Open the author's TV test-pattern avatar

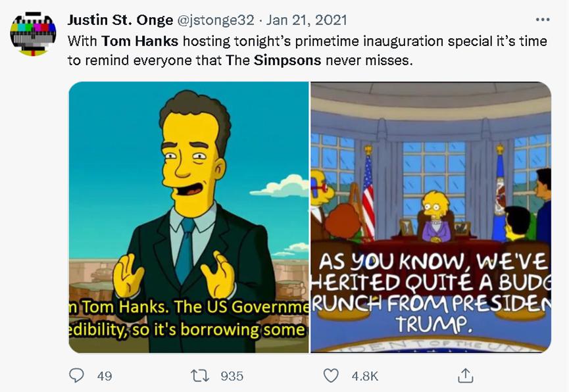[33, 34]
